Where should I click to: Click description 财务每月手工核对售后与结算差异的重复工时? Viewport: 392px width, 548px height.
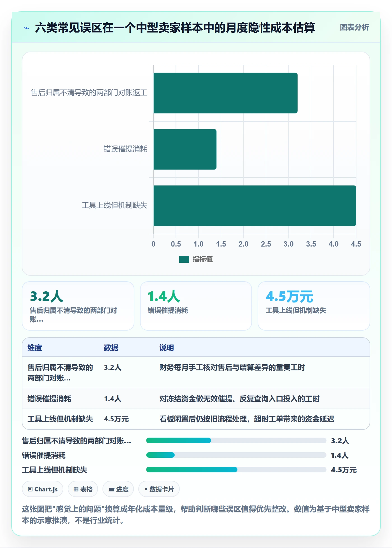[x=232, y=367]
